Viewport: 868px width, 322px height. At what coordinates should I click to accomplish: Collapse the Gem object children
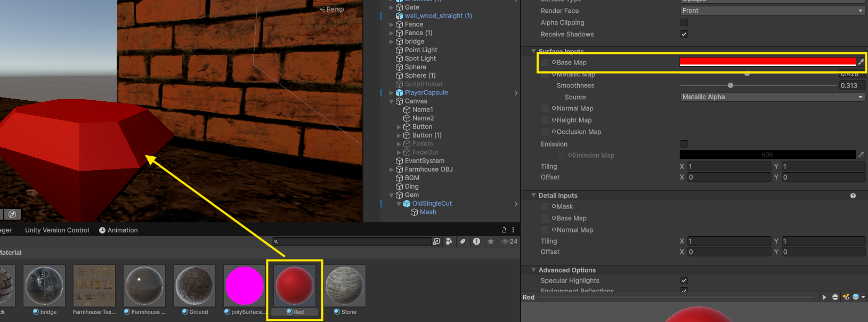pos(392,195)
